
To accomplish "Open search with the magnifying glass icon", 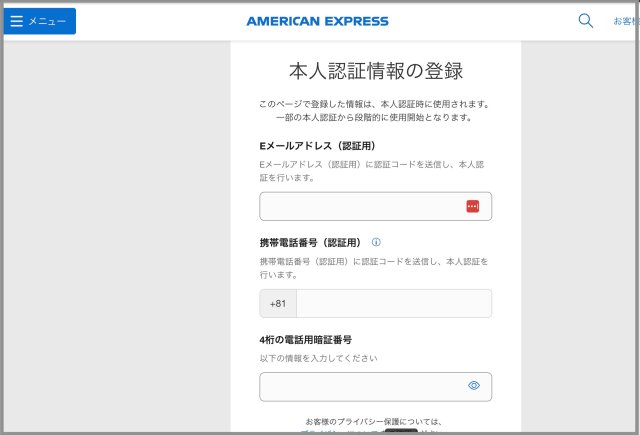I will pyautogui.click(x=586, y=20).
